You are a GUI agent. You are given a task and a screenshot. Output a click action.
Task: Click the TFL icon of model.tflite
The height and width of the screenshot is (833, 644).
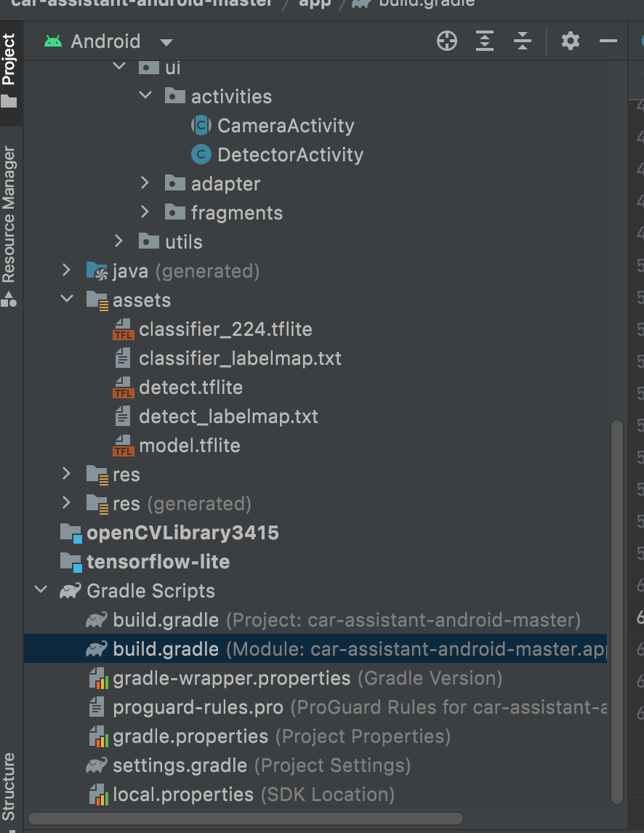[124, 445]
